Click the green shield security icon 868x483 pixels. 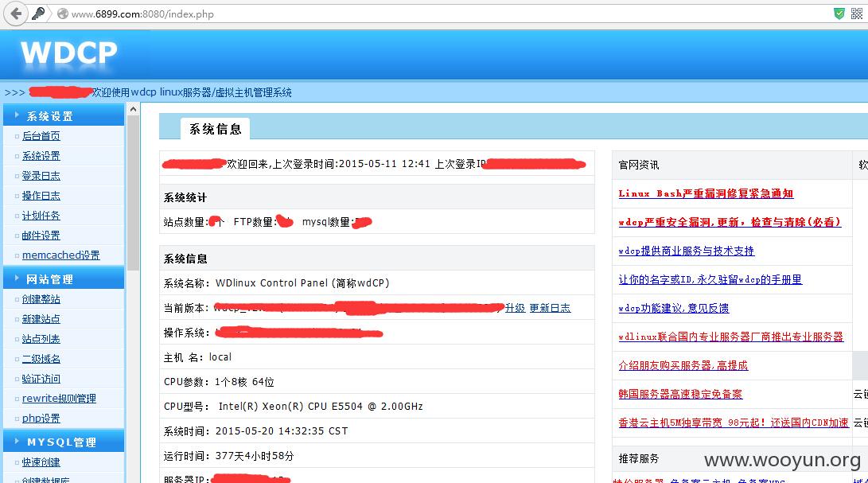[x=839, y=14]
